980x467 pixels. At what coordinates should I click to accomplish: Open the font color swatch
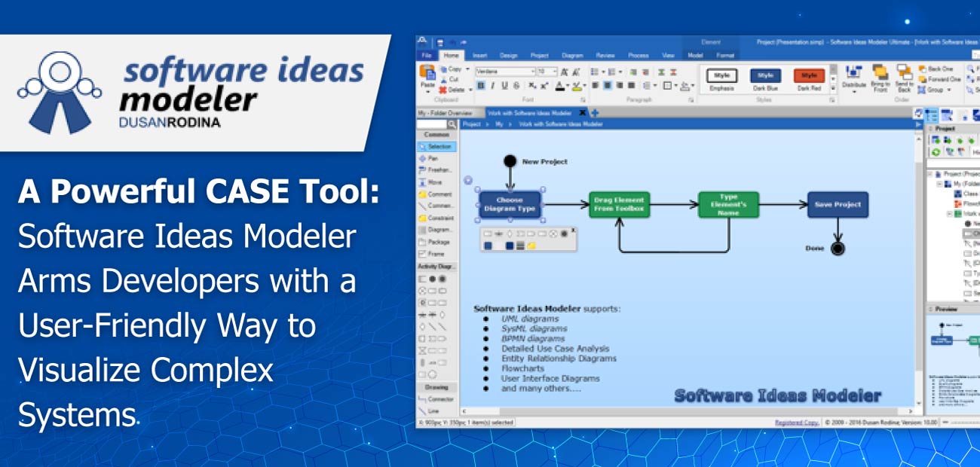click(560, 85)
